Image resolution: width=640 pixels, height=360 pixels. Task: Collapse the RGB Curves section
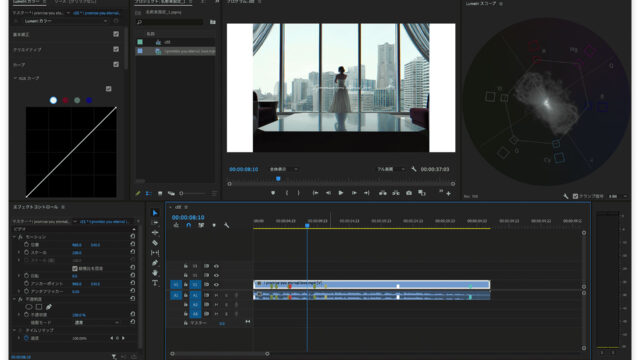(16, 78)
